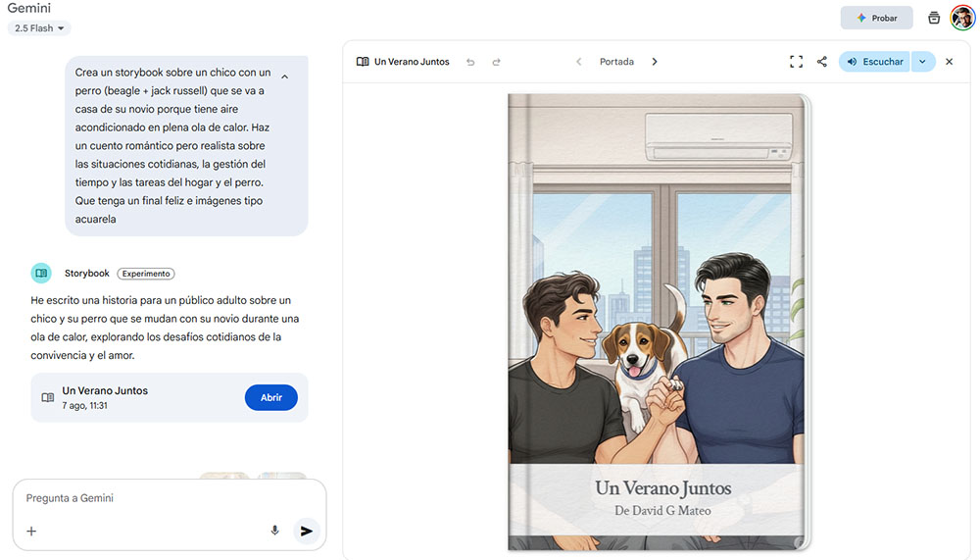The width and height of the screenshot is (980, 560).
Task: Click the undo arrow in storybook toolbar
Action: pos(470,62)
